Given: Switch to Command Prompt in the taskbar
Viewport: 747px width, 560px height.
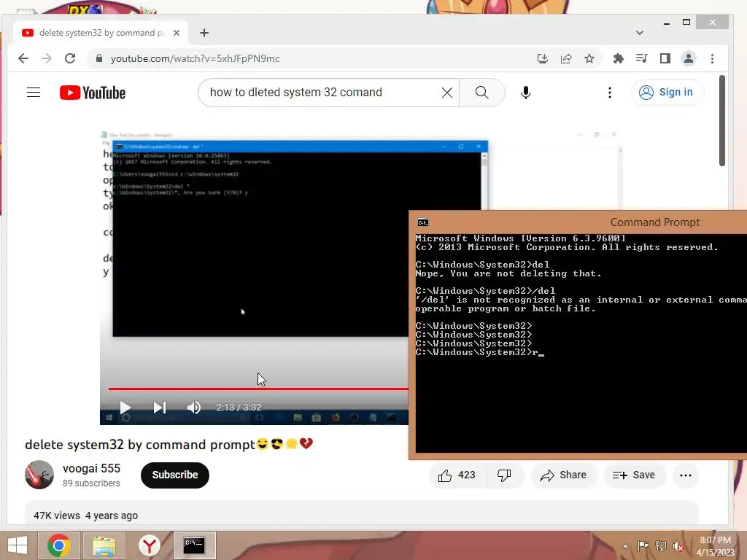Looking at the screenshot, I should click(194, 545).
